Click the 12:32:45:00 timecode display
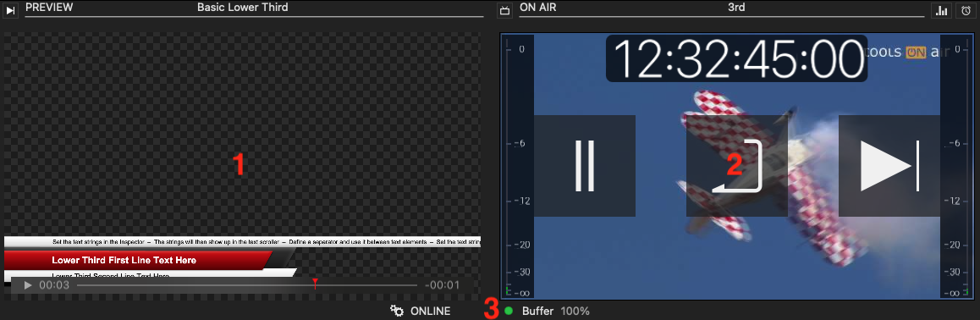The image size is (980, 320). point(736,58)
